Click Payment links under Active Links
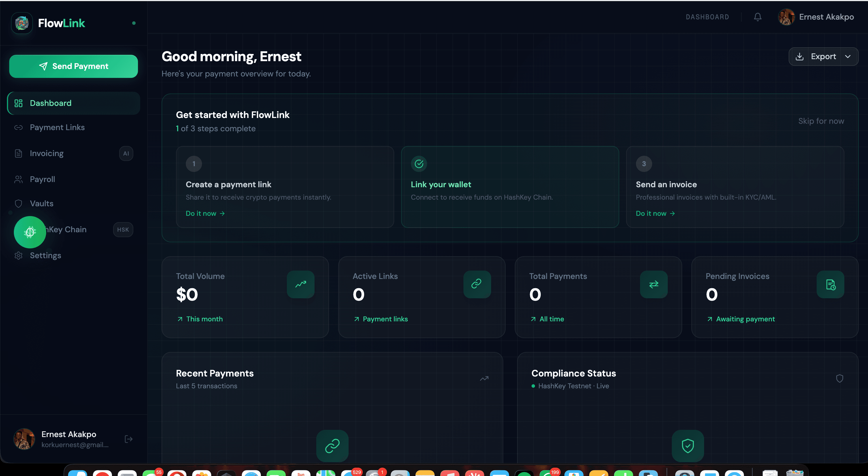 coord(385,319)
